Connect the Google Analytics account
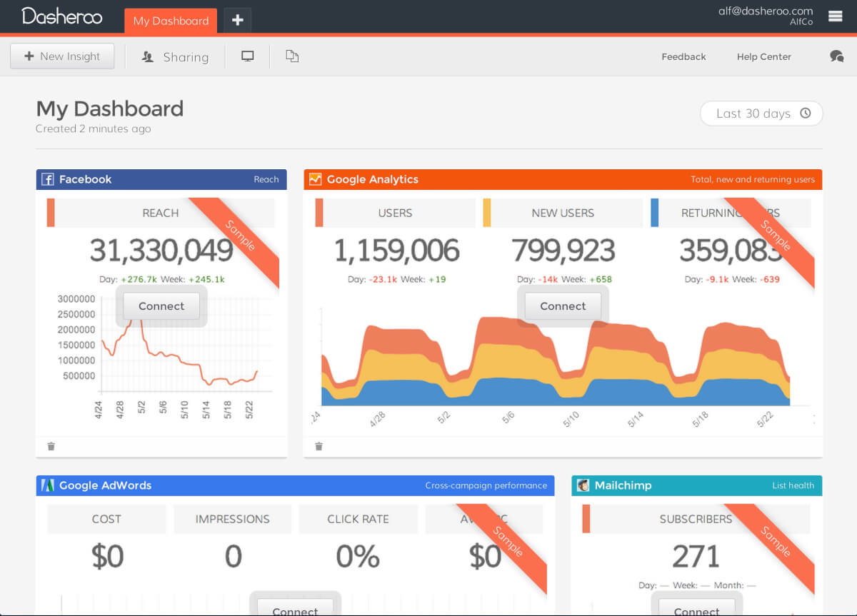 [563, 306]
